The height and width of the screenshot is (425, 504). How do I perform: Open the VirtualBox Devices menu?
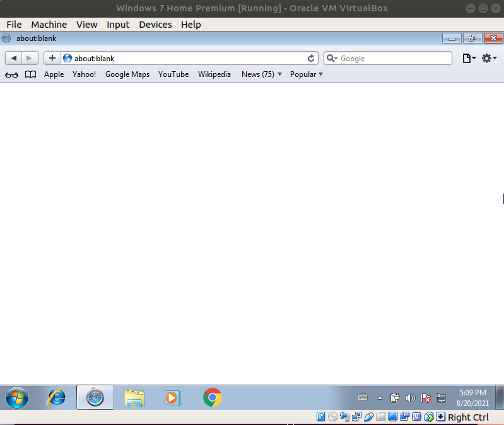155,25
